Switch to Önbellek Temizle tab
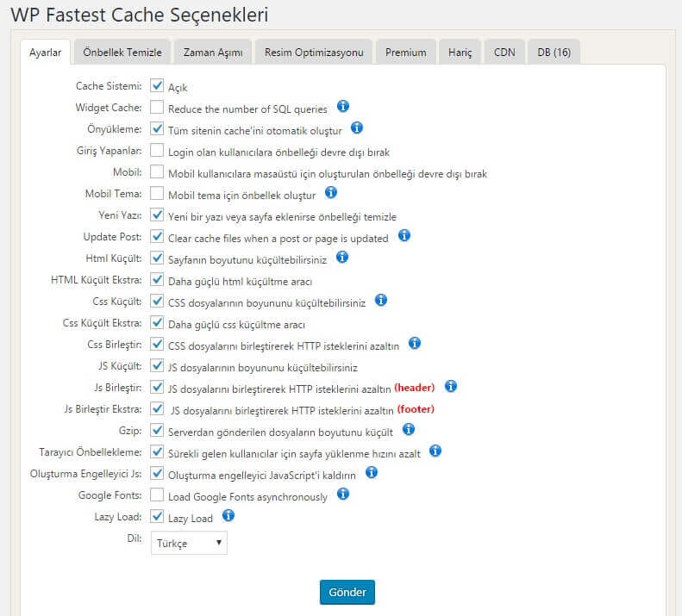682x616 pixels. [x=122, y=53]
